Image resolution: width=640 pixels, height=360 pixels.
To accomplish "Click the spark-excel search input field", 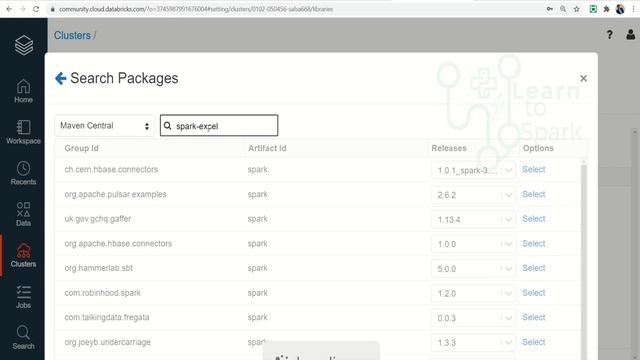I will coord(219,125).
